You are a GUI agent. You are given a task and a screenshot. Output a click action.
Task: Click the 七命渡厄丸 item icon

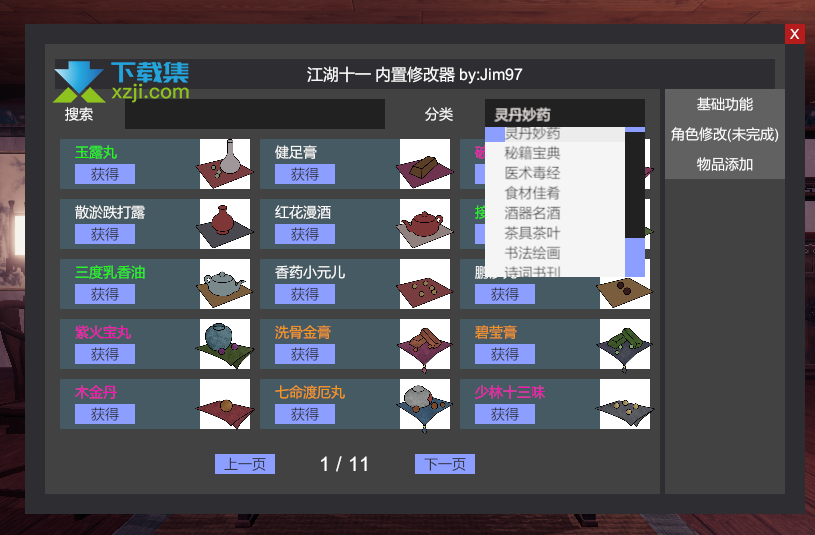tap(425, 404)
